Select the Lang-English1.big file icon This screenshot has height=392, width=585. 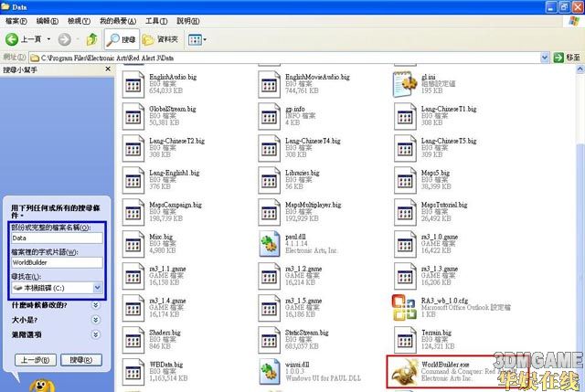pos(133,180)
